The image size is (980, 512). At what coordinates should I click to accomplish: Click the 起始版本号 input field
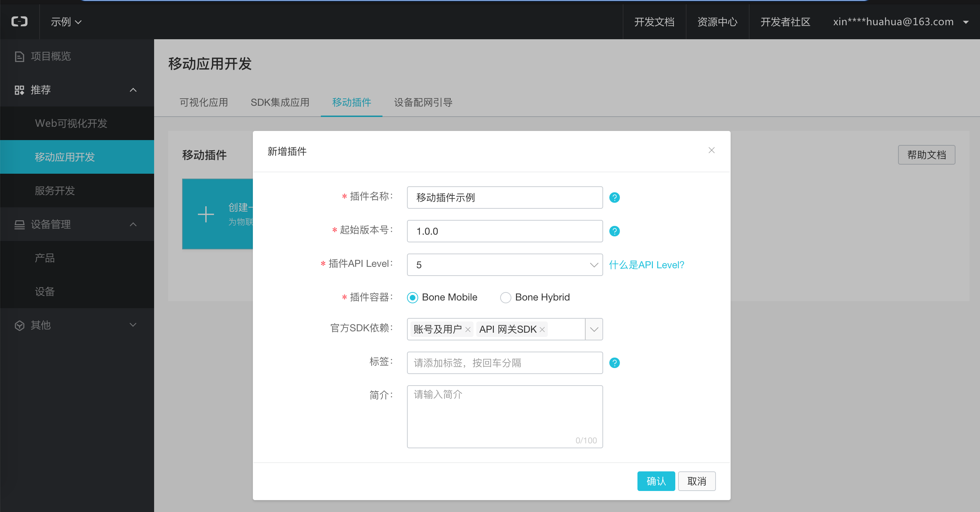click(504, 231)
